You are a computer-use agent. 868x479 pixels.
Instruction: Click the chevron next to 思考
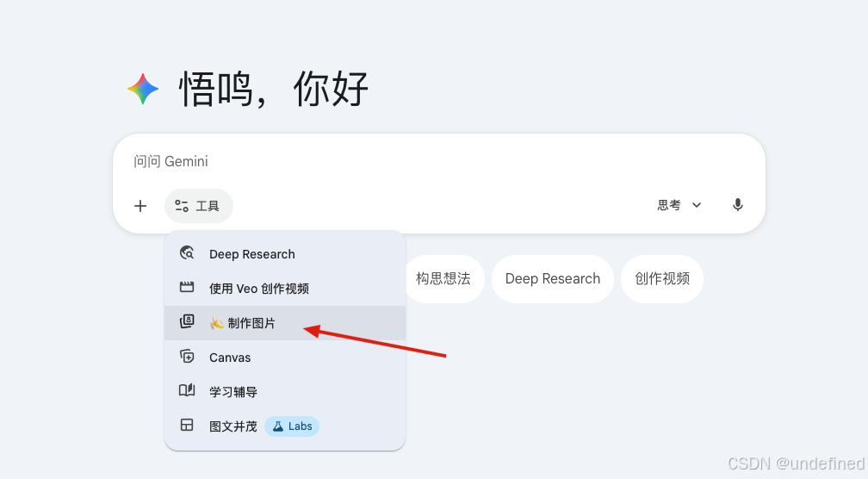[697, 205]
